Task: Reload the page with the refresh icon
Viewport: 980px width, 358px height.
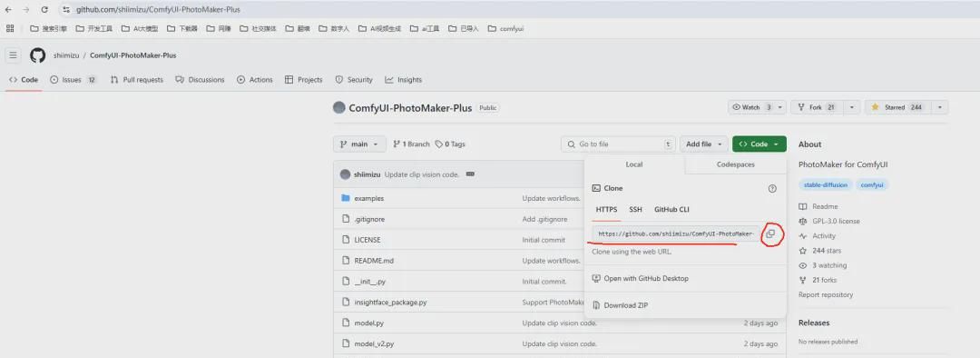Action: [x=44, y=9]
